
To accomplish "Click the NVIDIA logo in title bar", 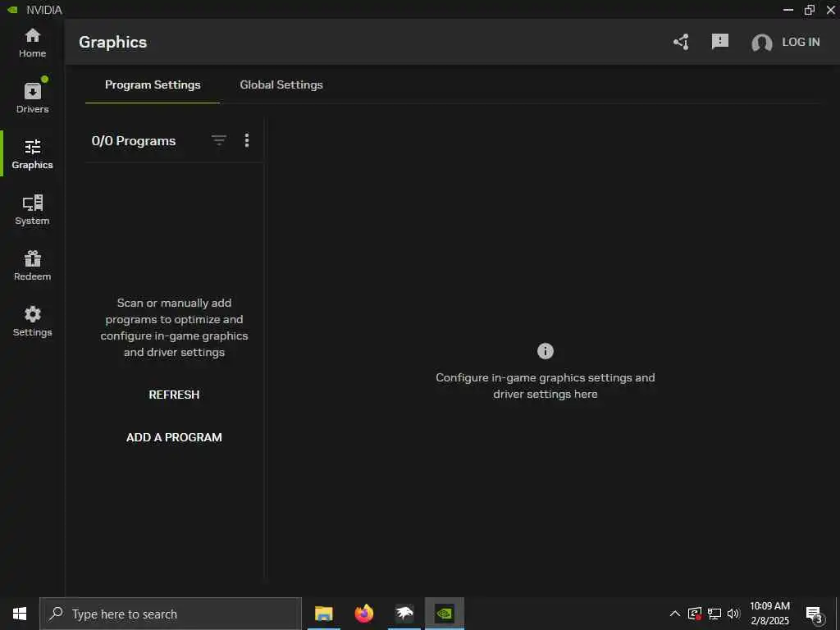I will tap(13, 10).
